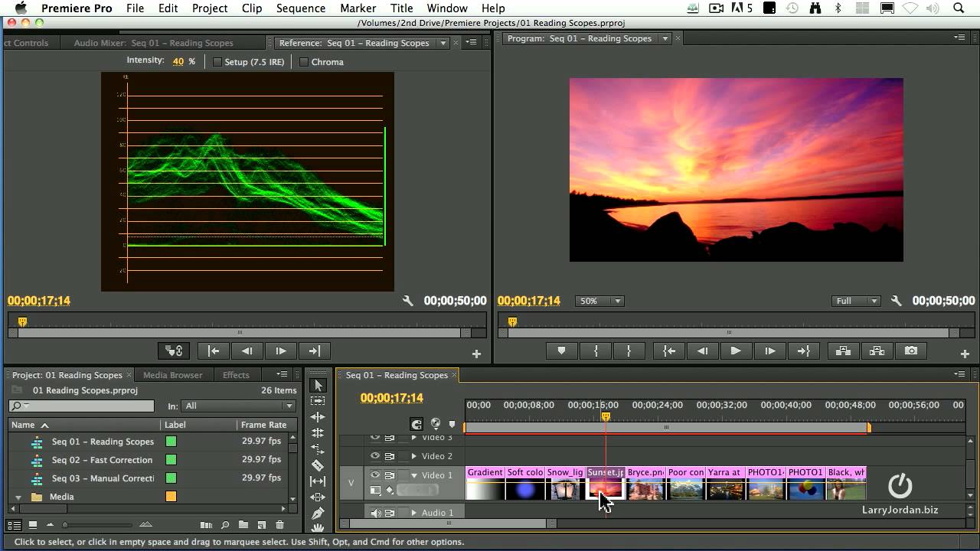Toggle Video 1 track eye visibility
This screenshot has height=551, width=980.
(375, 474)
